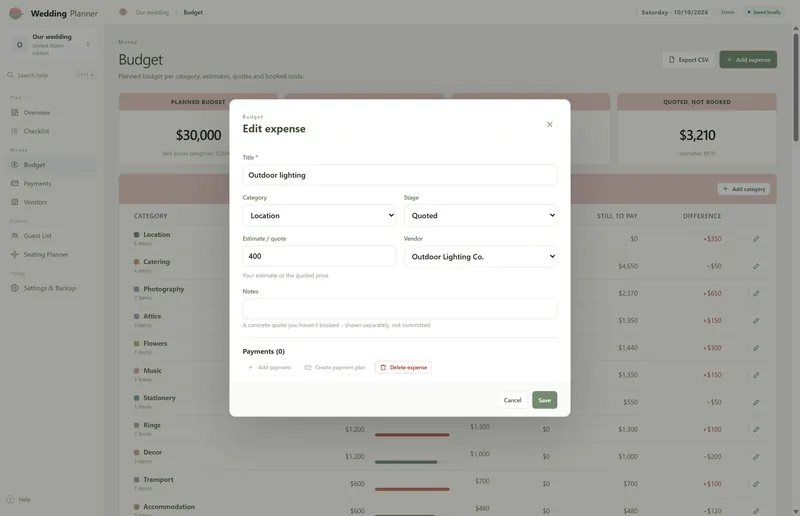Save the expense changes
The height and width of the screenshot is (516, 800).
tap(544, 400)
